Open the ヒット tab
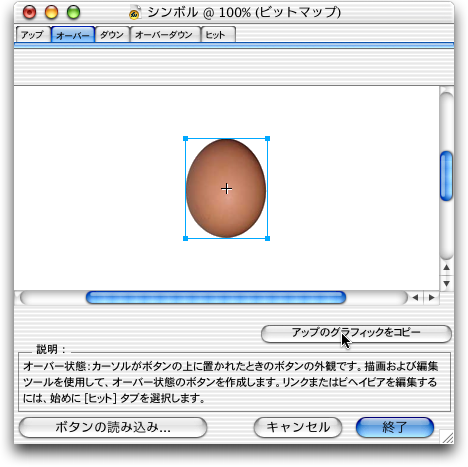The image size is (468, 467). [x=218, y=35]
